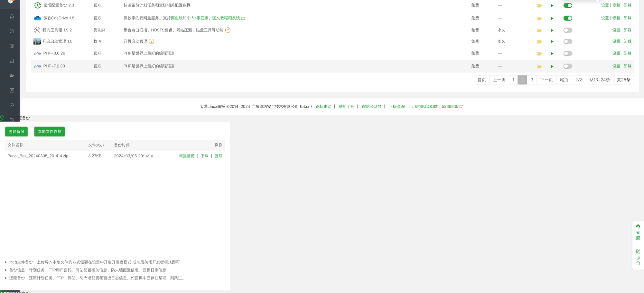Open the folder icon for 我的工具箱

click(539, 30)
